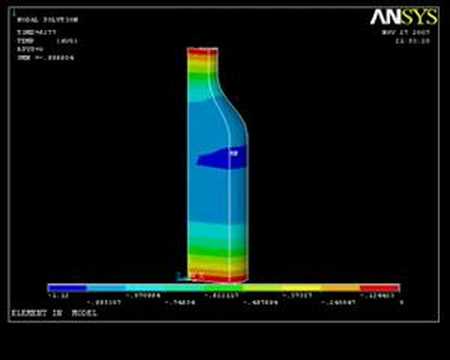The image size is (450, 360).
Task: Select the orange legend band
Action: coord(340,288)
